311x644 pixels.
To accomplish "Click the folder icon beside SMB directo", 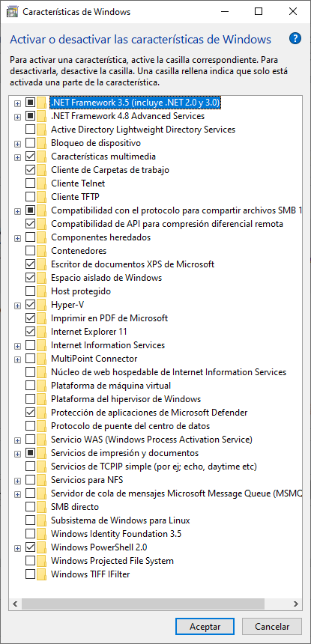I will tap(41, 507).
